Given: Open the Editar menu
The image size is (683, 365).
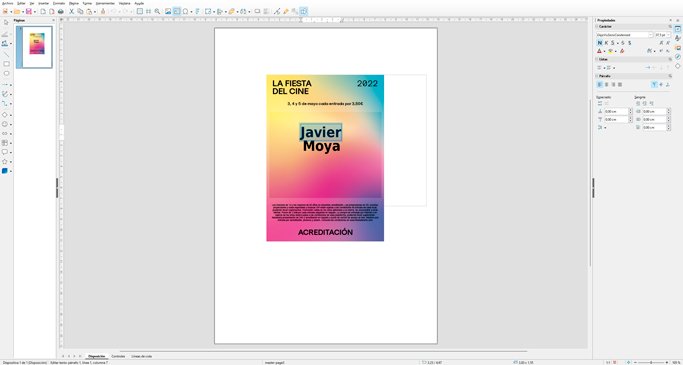Looking at the screenshot, I should [x=21, y=3].
